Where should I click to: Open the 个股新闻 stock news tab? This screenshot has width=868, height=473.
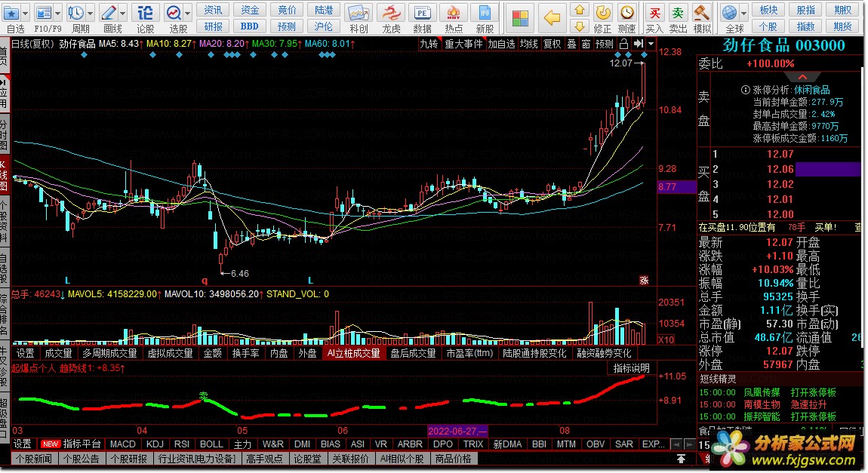[x=34, y=459]
